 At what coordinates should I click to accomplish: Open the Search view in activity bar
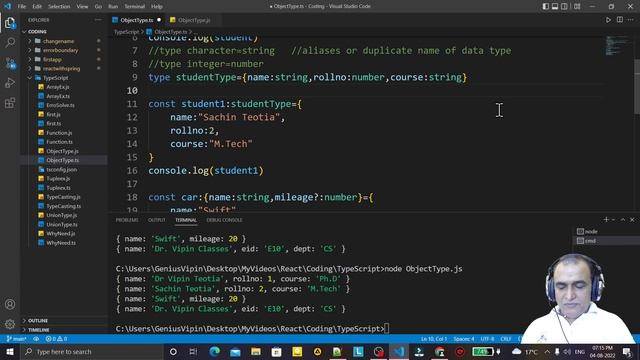[x=10, y=42]
